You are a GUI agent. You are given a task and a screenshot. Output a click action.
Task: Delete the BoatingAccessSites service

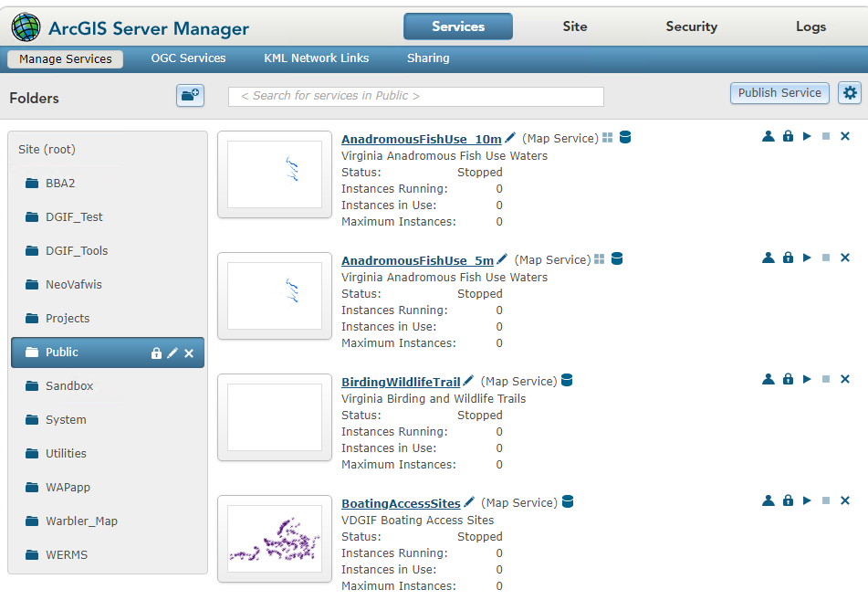(845, 500)
